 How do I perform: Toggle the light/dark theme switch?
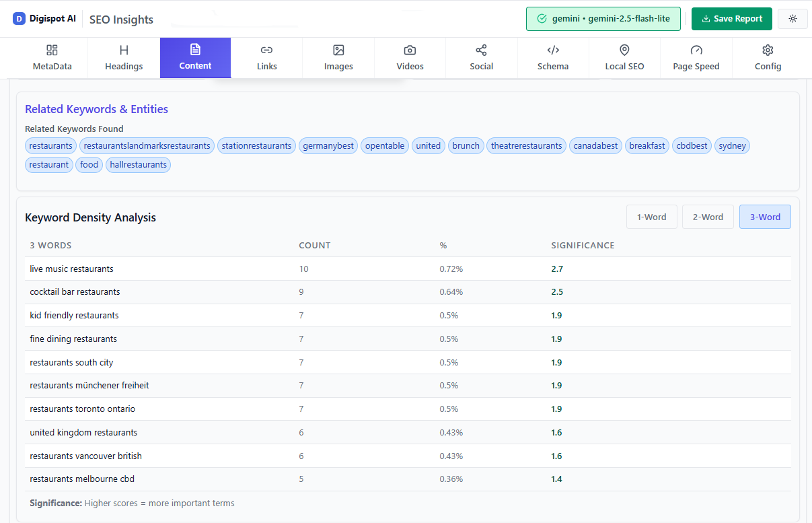(x=792, y=18)
